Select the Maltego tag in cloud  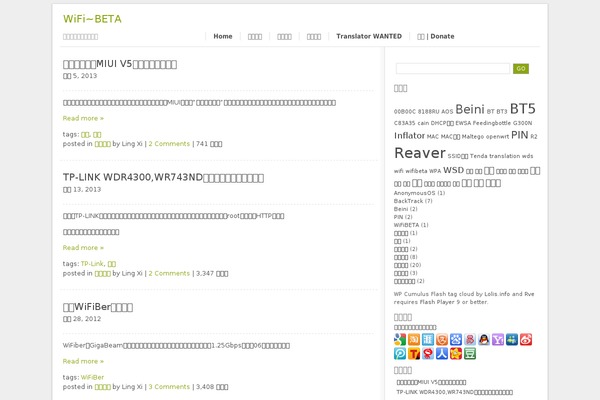tap(473, 137)
